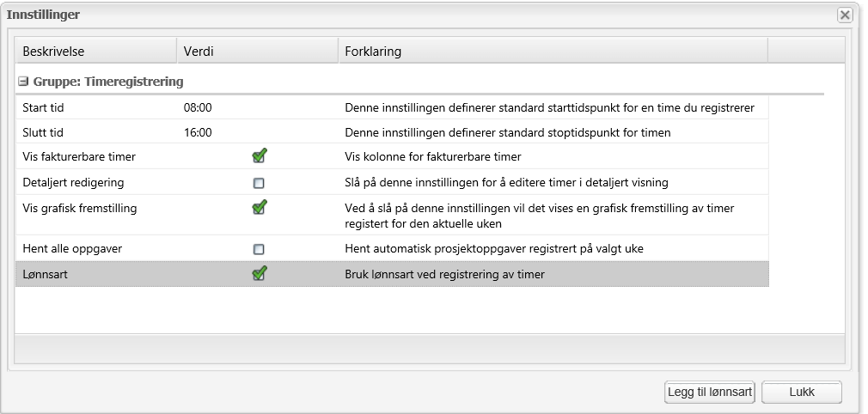The width and height of the screenshot is (868, 414).
Task: Close the Innstillinger dialog
Action: 845,15
